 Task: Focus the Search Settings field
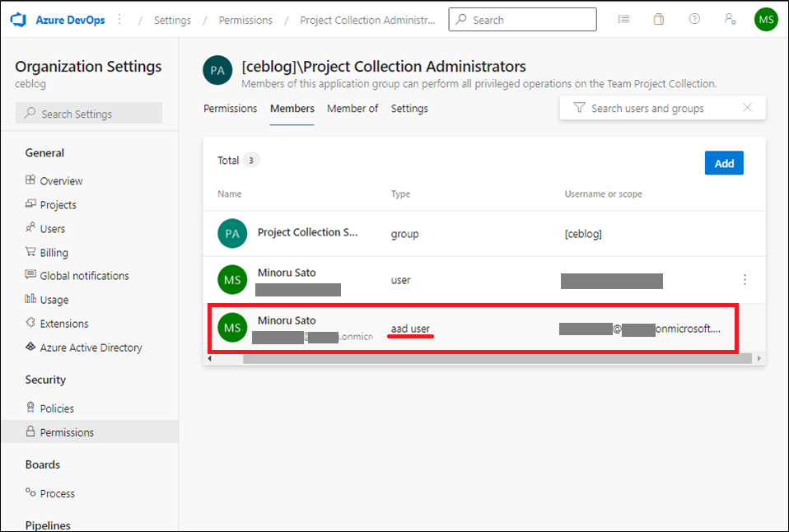click(89, 114)
